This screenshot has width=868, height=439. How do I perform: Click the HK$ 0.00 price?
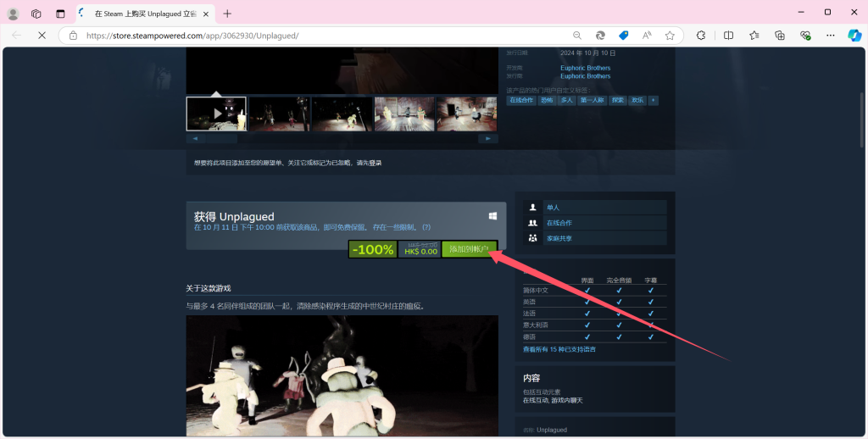pyautogui.click(x=420, y=252)
